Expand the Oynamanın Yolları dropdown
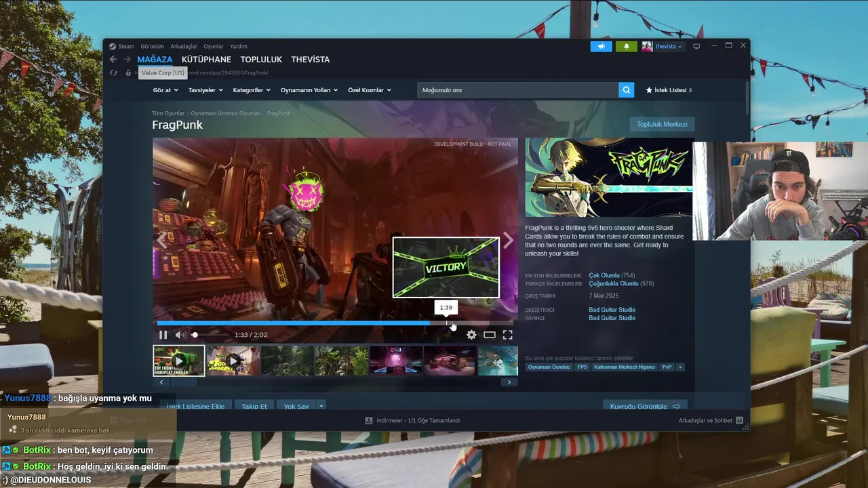 [309, 89]
